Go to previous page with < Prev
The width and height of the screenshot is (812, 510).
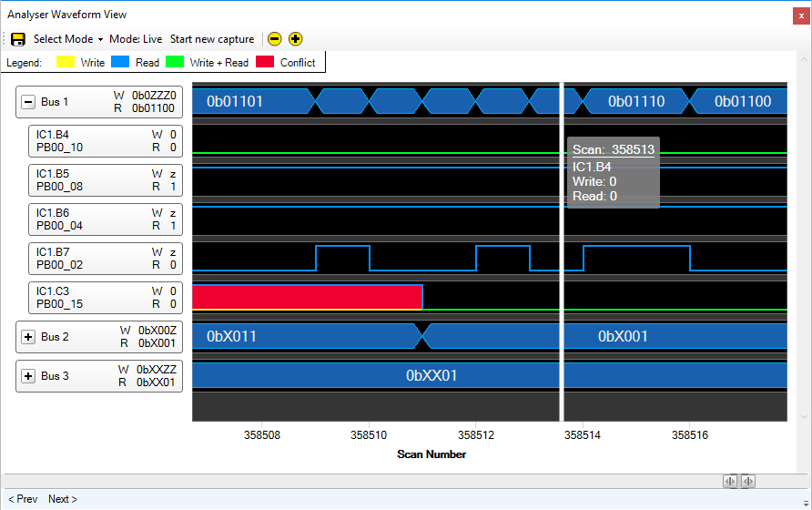pos(23,498)
